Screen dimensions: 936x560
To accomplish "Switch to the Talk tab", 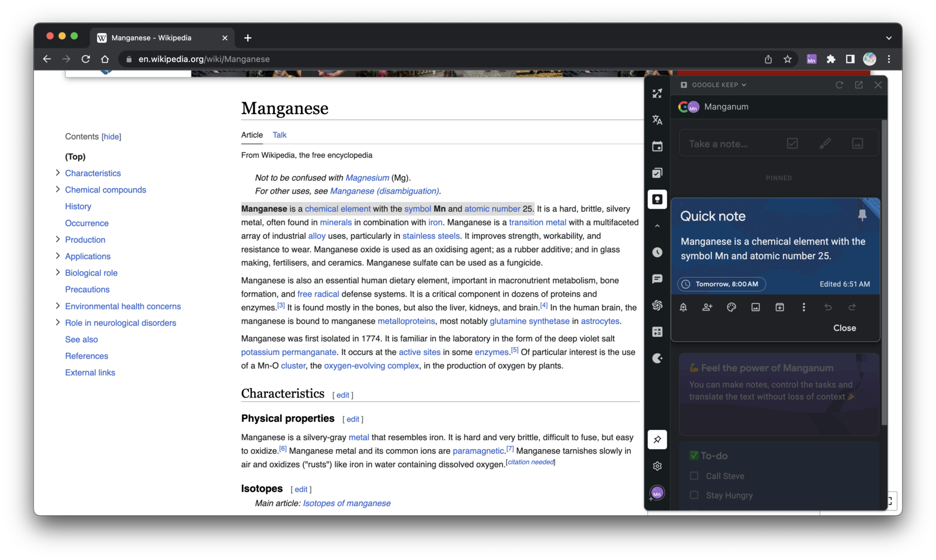I will tap(279, 135).
